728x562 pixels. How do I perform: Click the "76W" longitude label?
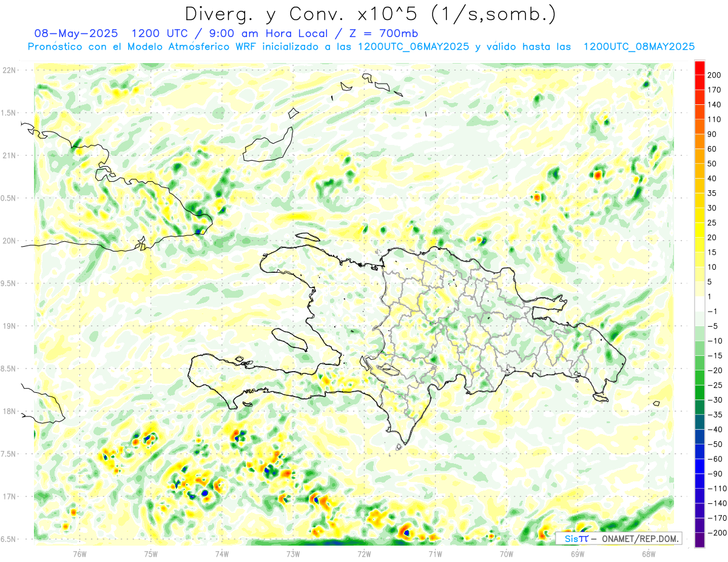[79, 554]
